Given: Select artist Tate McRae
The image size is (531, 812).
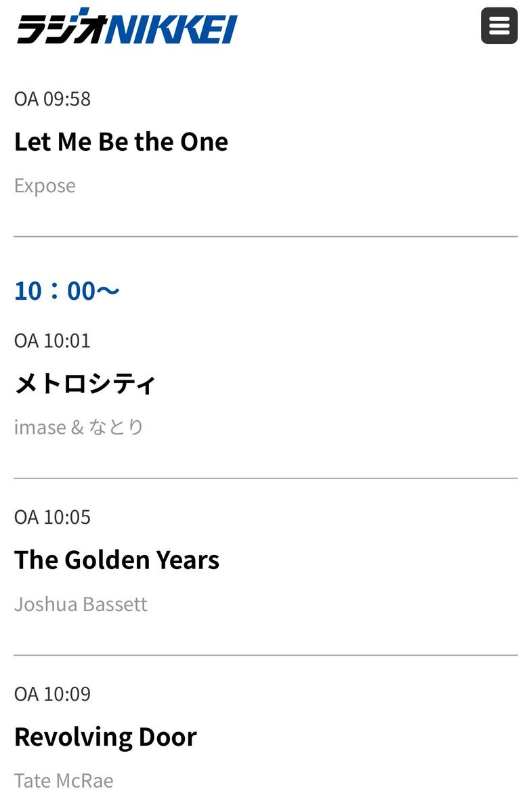Looking at the screenshot, I should [x=64, y=780].
